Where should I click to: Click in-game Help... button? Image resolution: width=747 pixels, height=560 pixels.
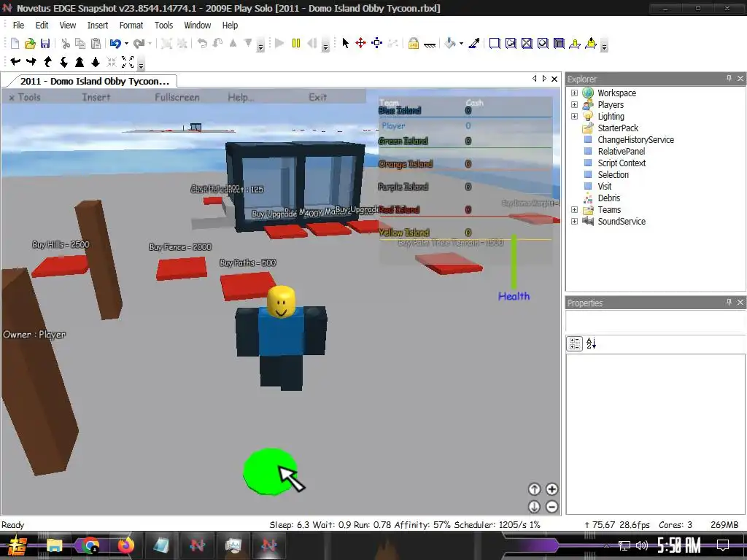pyautogui.click(x=241, y=97)
